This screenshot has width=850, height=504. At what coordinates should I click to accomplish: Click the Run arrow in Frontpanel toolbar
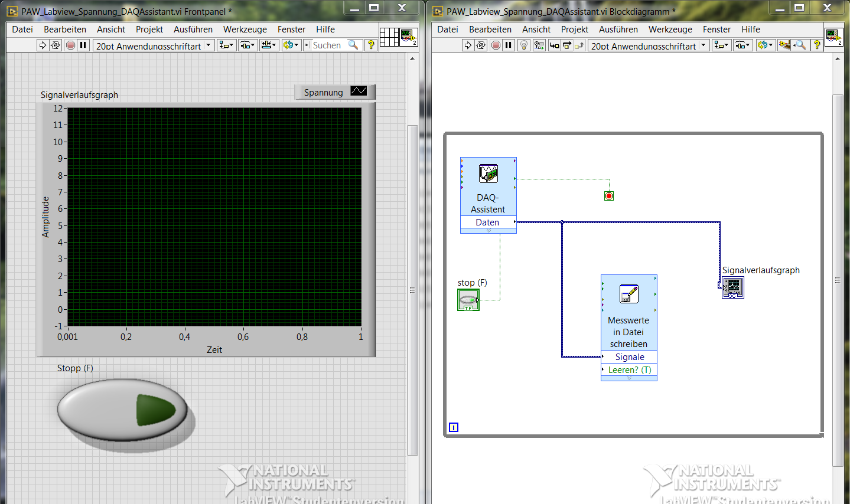(x=43, y=45)
